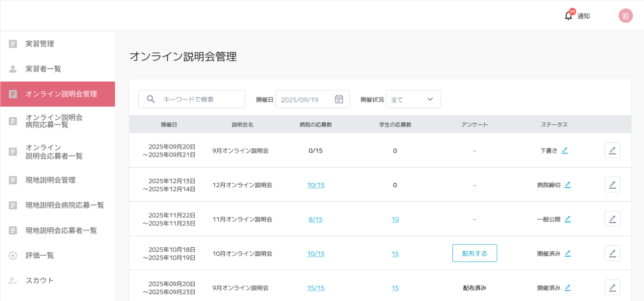Select 現地説明会管理 in sidebar
Image resolution: width=644 pixels, height=301 pixels.
(x=50, y=180)
